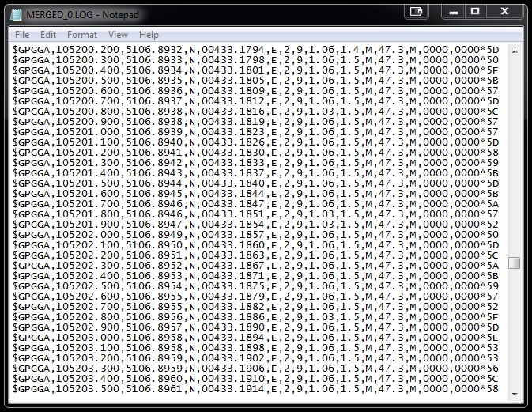Click the line with time 105200.900
Viewport: 532px width, 412px height.
(x=256, y=122)
